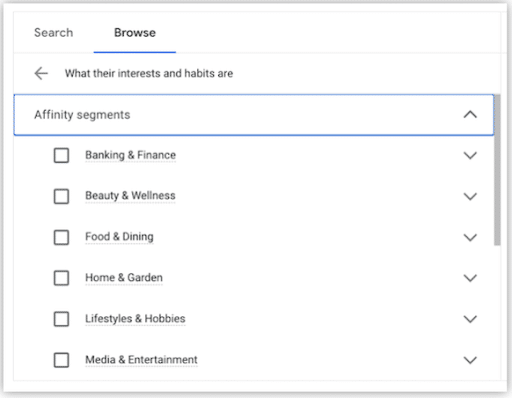Click the Media & Entertainment label
The height and width of the screenshot is (398, 512).
click(x=141, y=360)
